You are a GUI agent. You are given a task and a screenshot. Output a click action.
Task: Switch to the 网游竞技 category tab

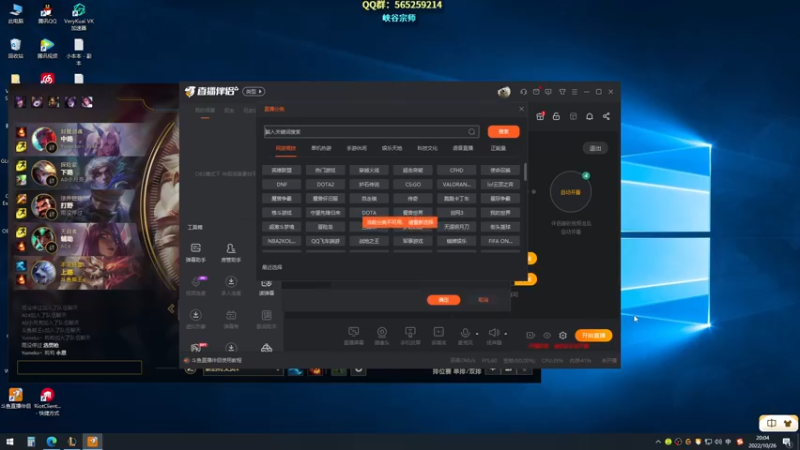click(x=286, y=148)
